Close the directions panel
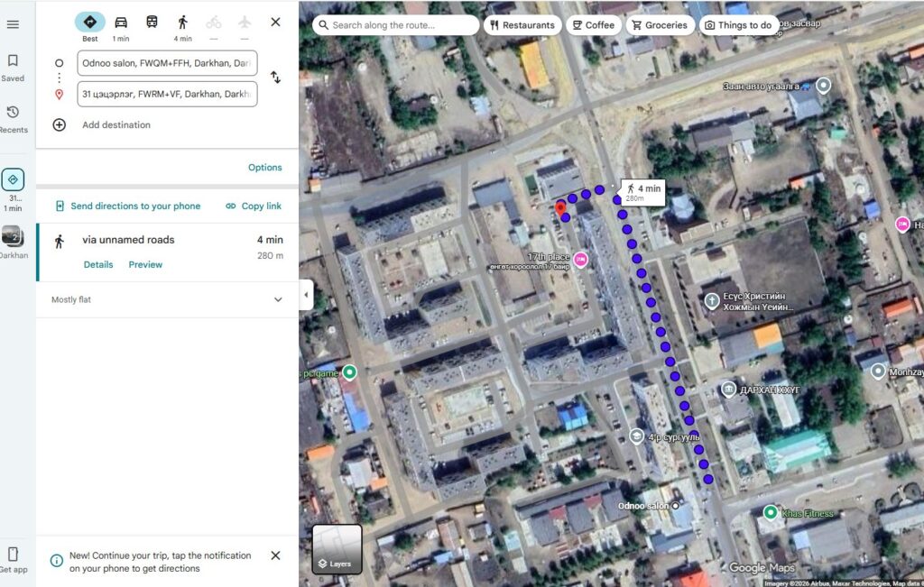Screen dimensions: 924x587 tap(275, 22)
